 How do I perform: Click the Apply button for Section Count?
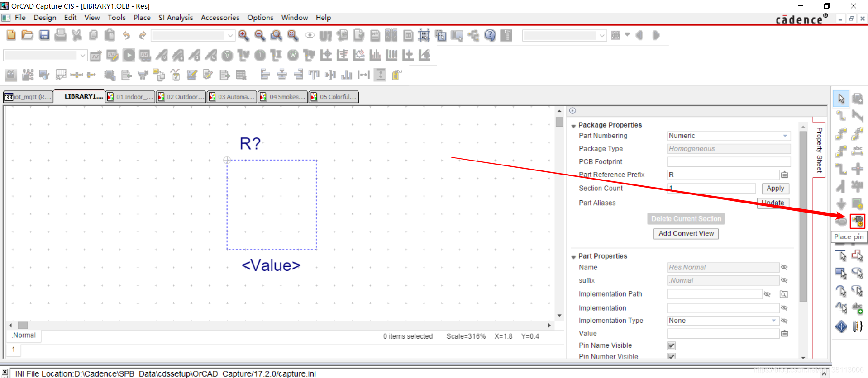point(775,189)
